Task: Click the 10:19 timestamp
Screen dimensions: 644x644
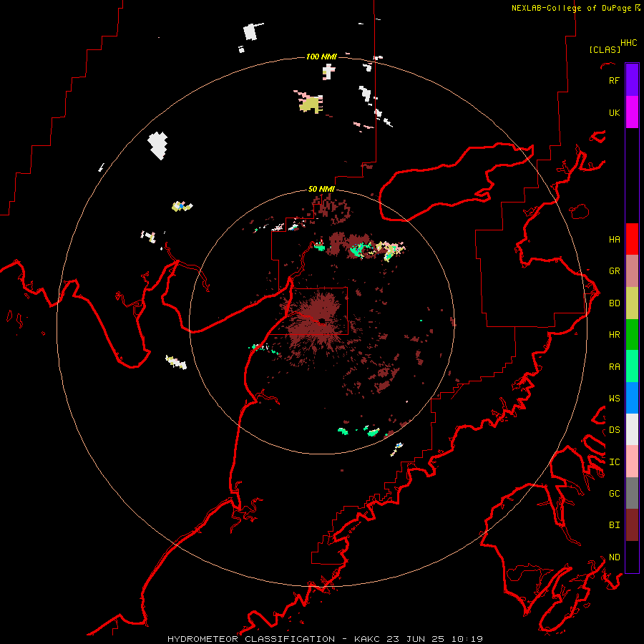Action: 467,639
